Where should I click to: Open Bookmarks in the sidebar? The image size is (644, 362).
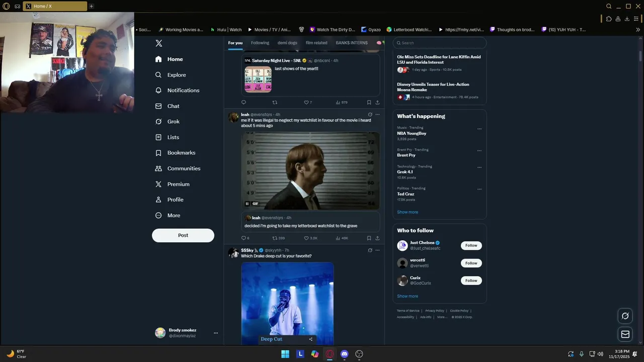175,153
